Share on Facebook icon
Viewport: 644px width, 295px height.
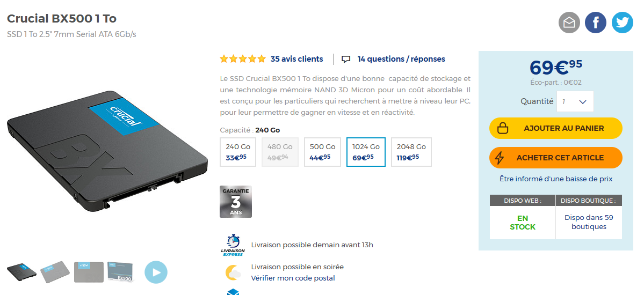596,23
